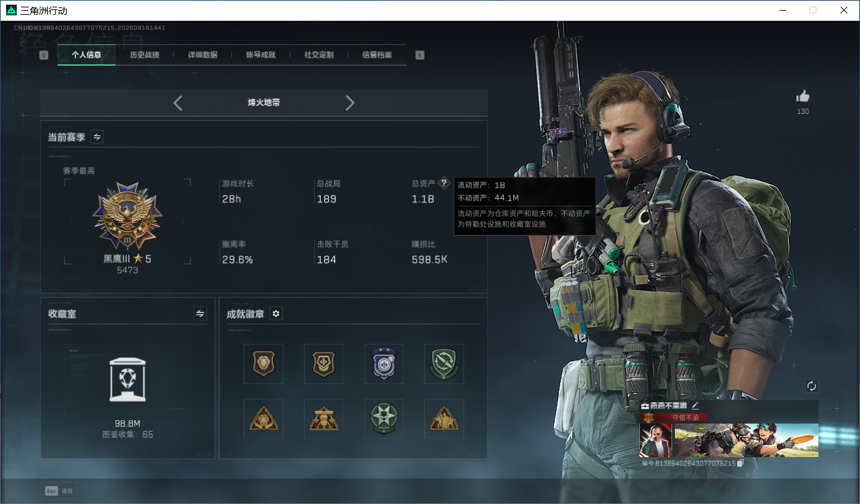Click the 烽火地带 mode title
The width and height of the screenshot is (860, 504).
point(264,103)
